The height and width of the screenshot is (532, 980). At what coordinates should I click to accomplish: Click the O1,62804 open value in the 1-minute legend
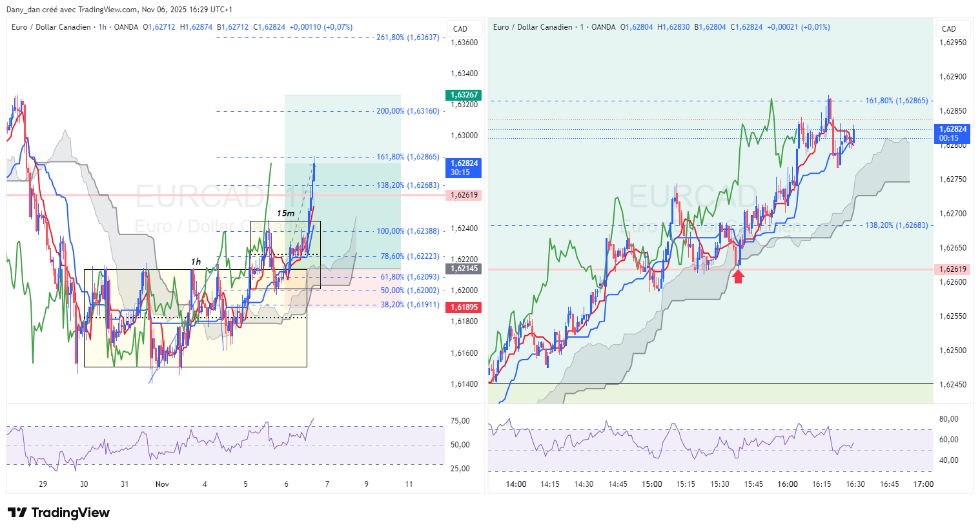click(x=637, y=27)
